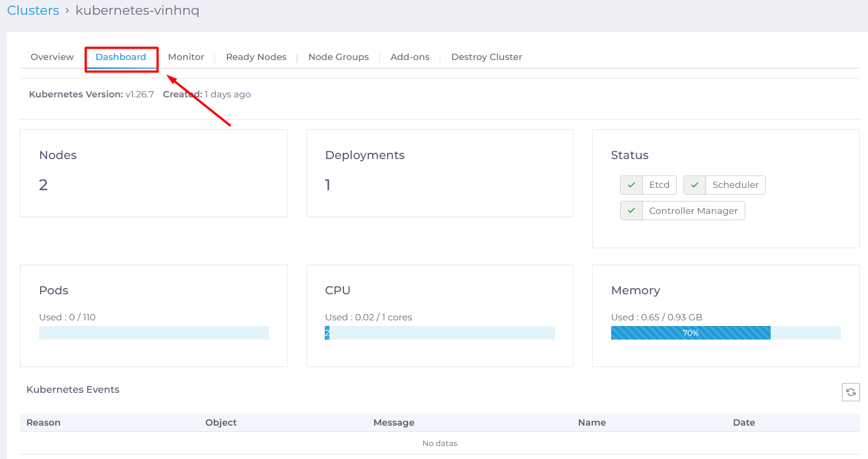The height and width of the screenshot is (459, 868).
Task: Click the Pods usage progress bar
Action: click(x=154, y=333)
